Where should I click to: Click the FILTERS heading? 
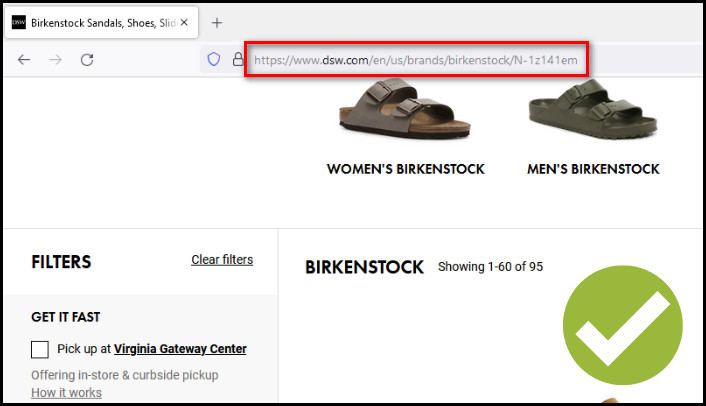(61, 262)
